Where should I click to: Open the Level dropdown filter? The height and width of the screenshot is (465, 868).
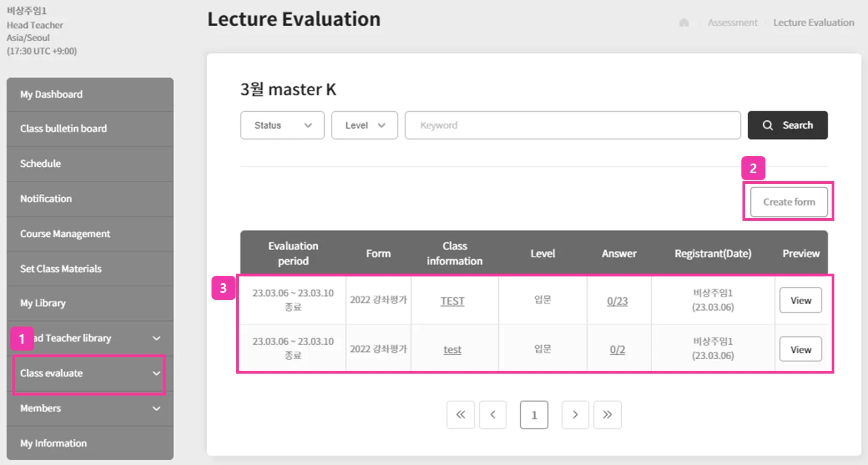coord(364,125)
